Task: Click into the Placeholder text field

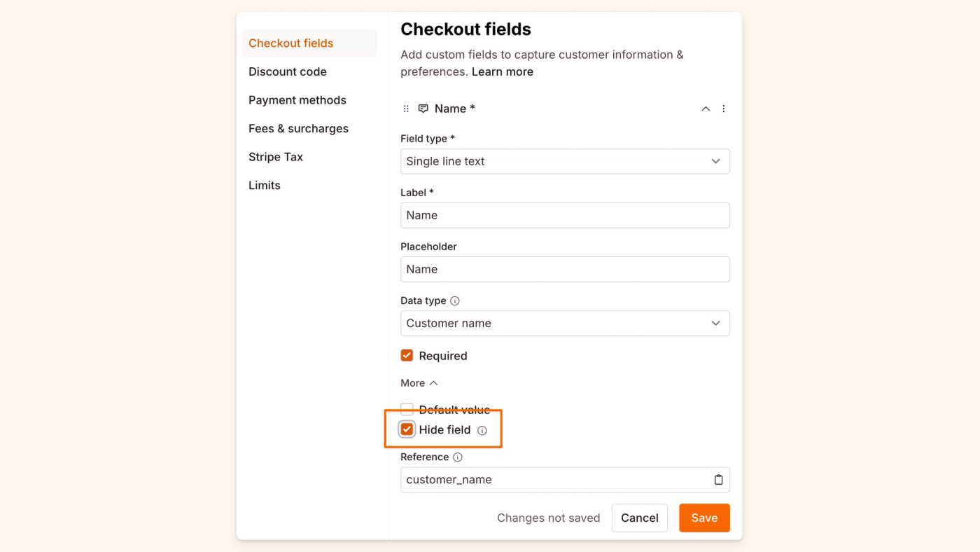Action: [x=565, y=269]
